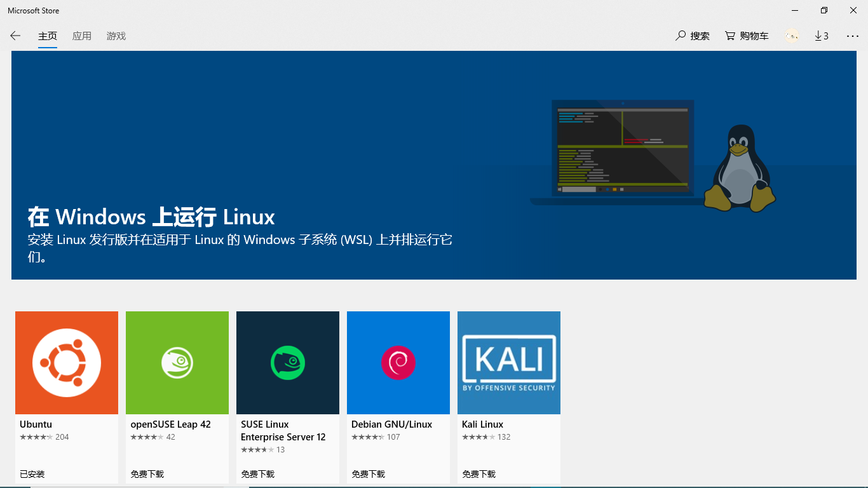Click openSUSE's star rating with 42 reviews
The image size is (868, 488).
click(x=153, y=437)
